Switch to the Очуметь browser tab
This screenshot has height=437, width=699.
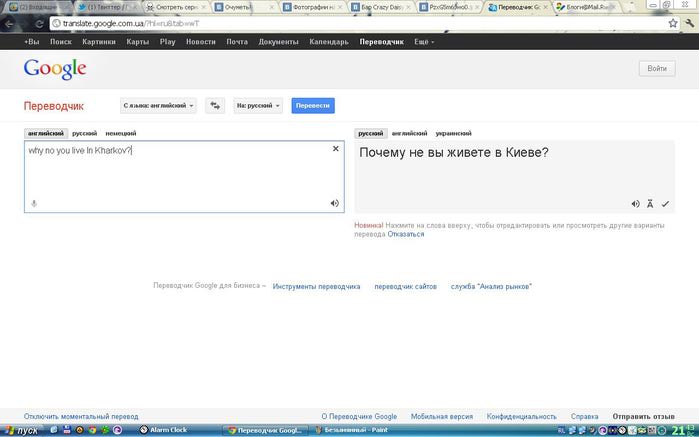tap(244, 7)
